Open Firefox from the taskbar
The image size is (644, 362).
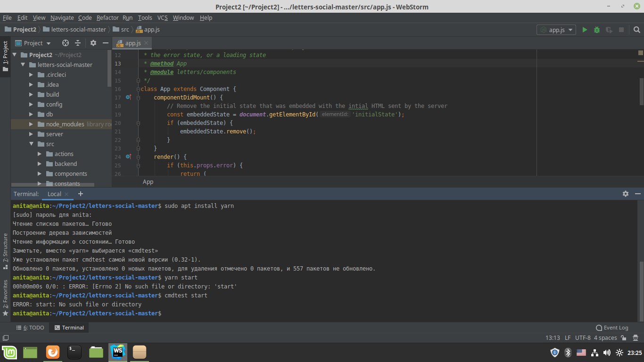tap(53, 352)
